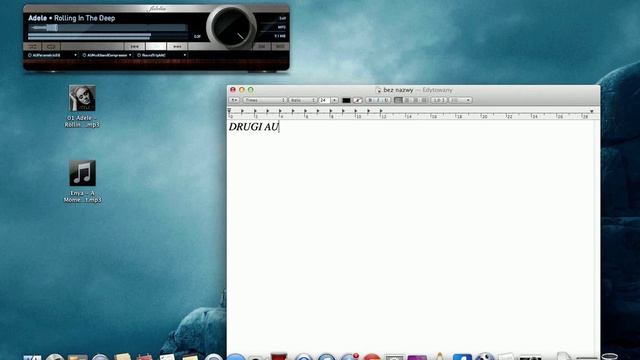Align text left in TextEdit
The width and height of the screenshot is (640, 360).
[x=398, y=100]
